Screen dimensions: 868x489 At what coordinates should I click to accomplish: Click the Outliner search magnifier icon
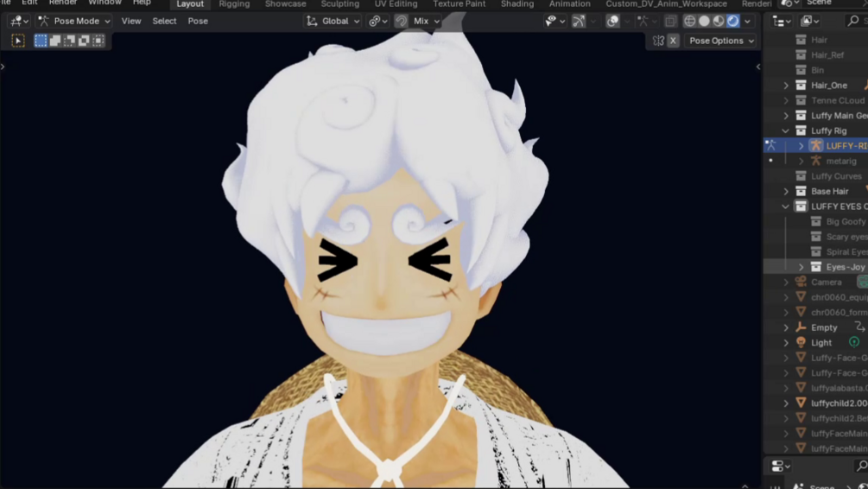pyautogui.click(x=853, y=21)
